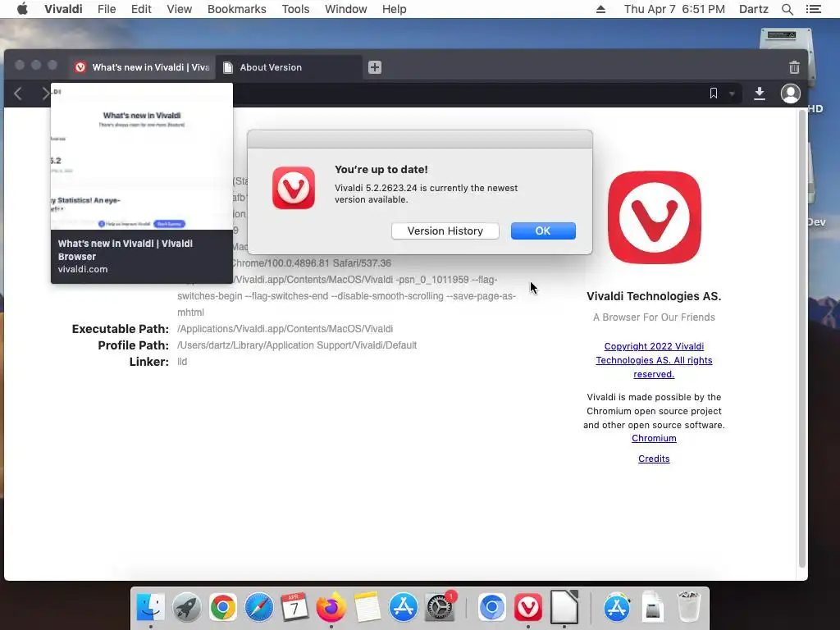The image size is (840, 630).
Task: Open Finder from the Dock
Action: click(151, 608)
